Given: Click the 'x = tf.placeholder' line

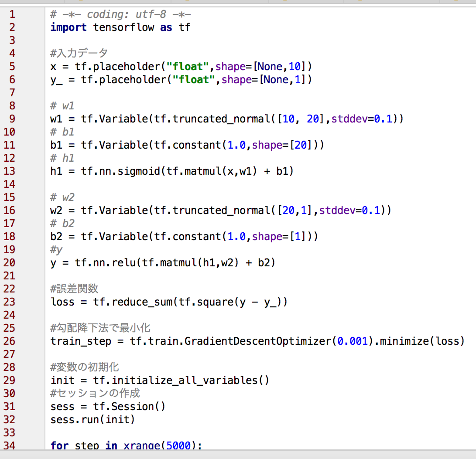Looking at the screenshot, I should click(181, 66).
